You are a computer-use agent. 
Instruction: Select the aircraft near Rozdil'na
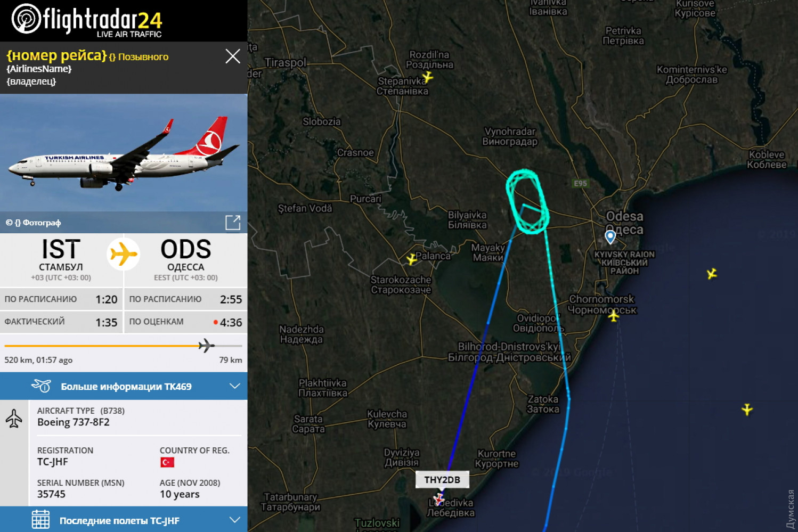point(427,78)
